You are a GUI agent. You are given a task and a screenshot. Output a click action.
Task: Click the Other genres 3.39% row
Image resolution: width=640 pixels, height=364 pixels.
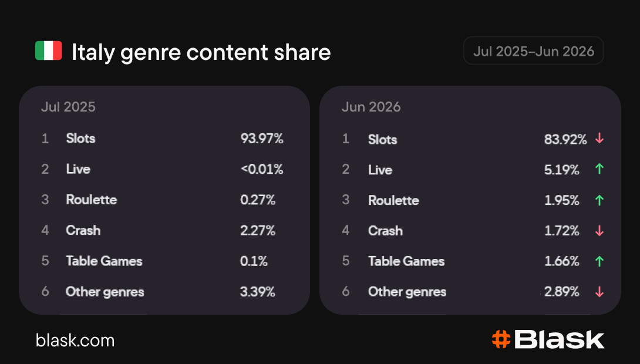[163, 292]
